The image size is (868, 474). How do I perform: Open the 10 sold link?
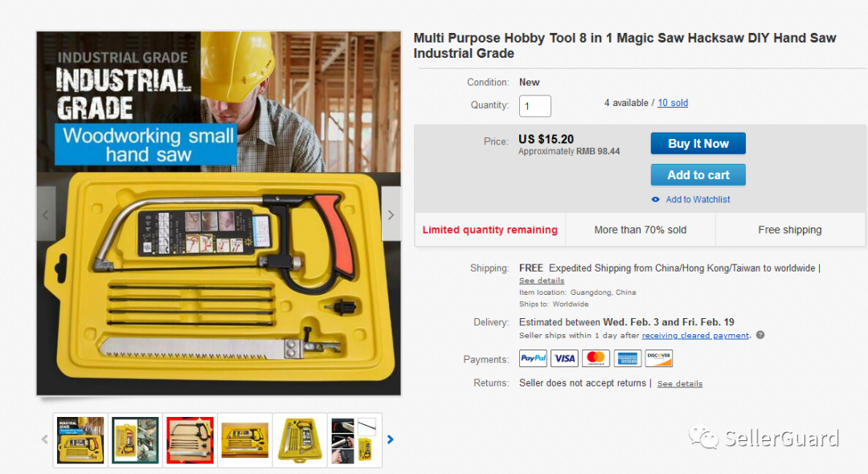673,103
